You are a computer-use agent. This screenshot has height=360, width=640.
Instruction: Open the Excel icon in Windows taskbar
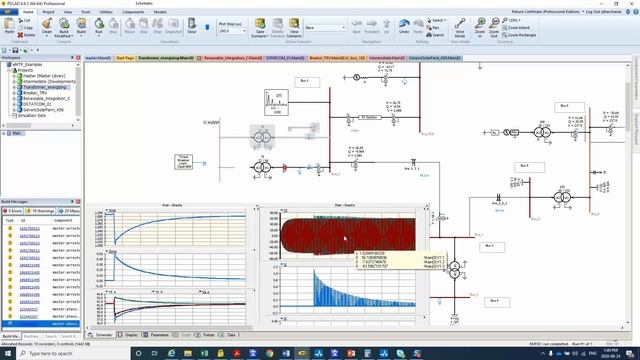click(x=204, y=353)
